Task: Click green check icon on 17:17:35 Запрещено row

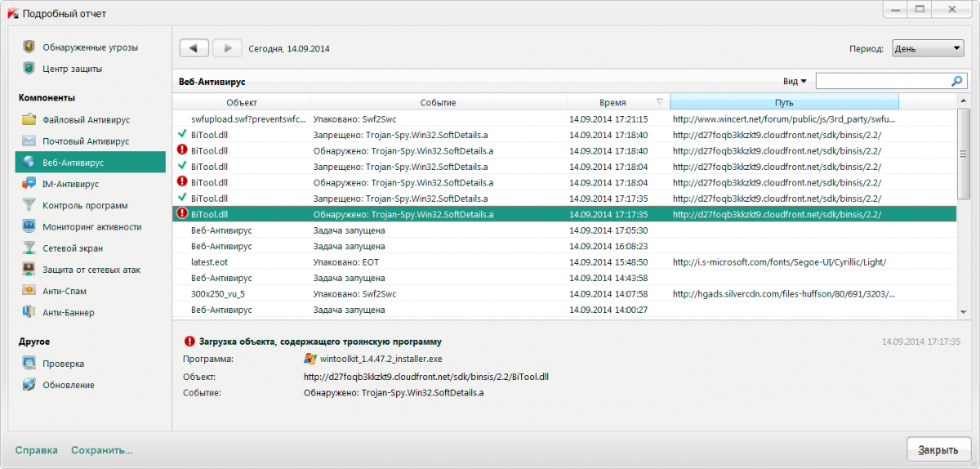Action: click(182, 198)
